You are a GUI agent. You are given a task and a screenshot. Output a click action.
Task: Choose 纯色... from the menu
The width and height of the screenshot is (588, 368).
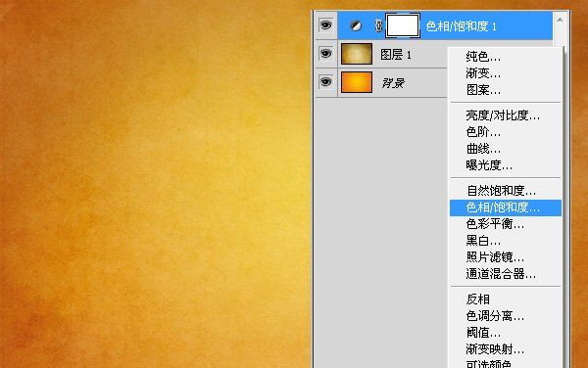pos(483,57)
